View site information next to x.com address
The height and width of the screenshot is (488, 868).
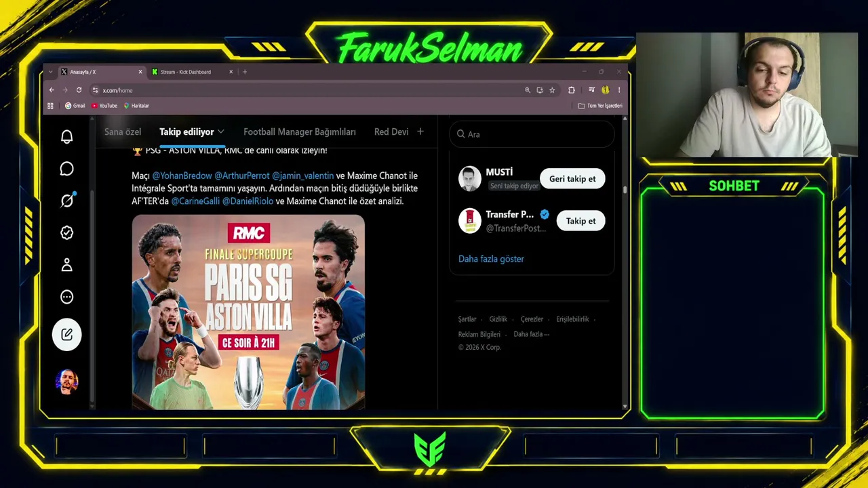point(96,90)
